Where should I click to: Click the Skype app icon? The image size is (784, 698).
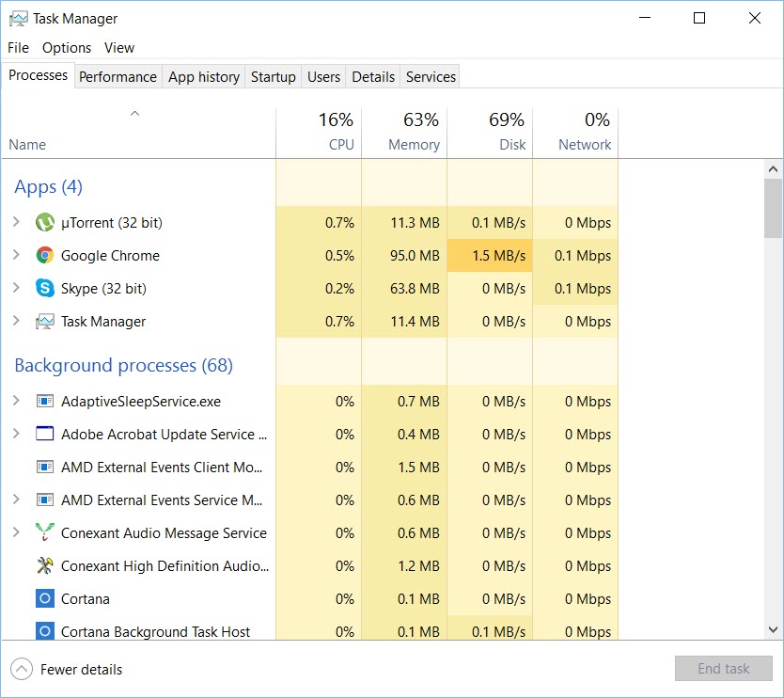coord(44,288)
